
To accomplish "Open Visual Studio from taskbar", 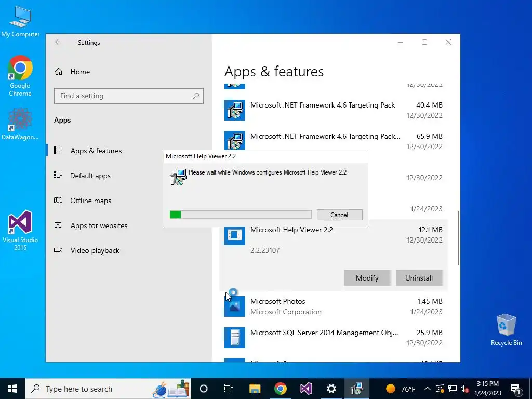I will (305, 389).
